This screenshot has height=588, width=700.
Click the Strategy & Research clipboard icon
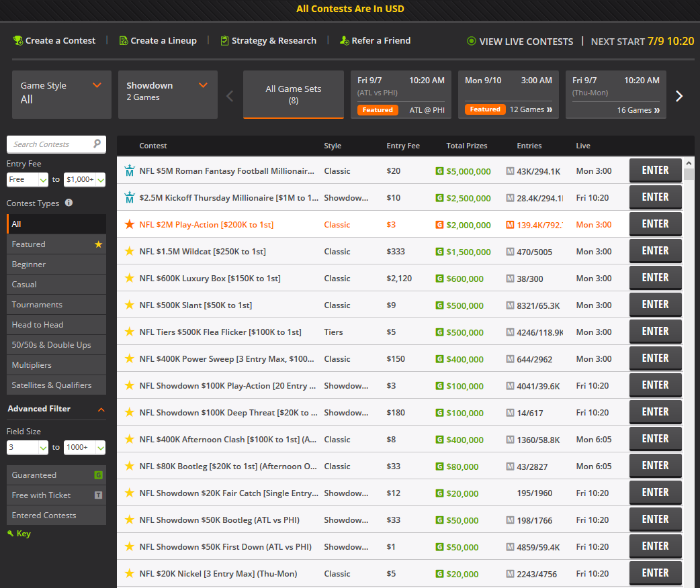click(x=224, y=40)
